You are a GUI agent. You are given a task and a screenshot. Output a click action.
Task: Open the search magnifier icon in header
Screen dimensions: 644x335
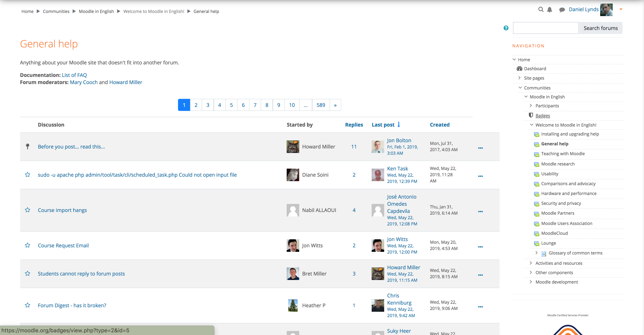click(541, 9)
